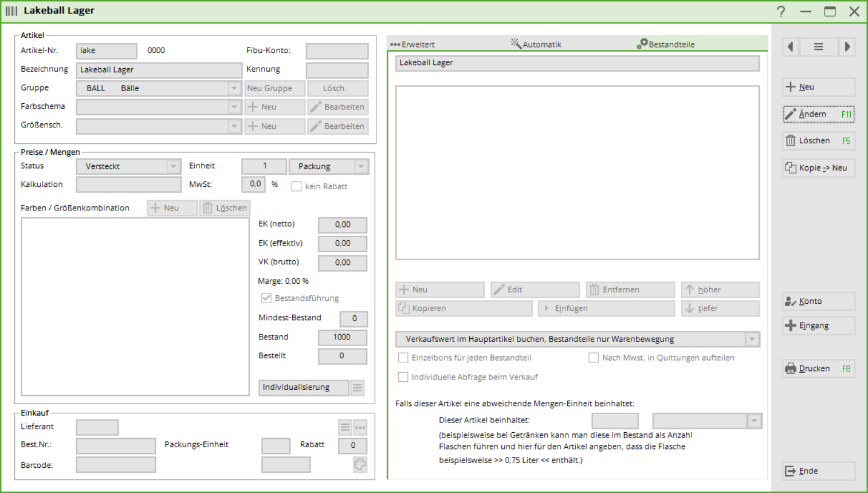
Task: Open the Individualisierung list icon
Action: [358, 388]
